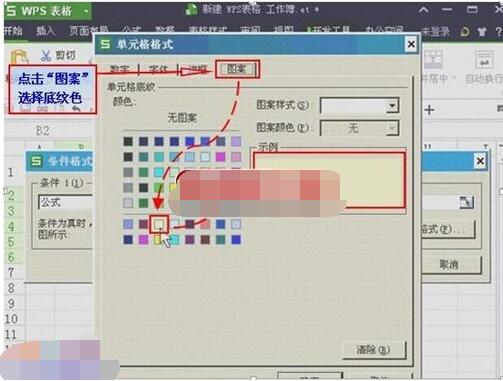Viewport: 503px width, 381px height.
Task: Pick the magenta swatch in second palette row
Action: pos(221,157)
